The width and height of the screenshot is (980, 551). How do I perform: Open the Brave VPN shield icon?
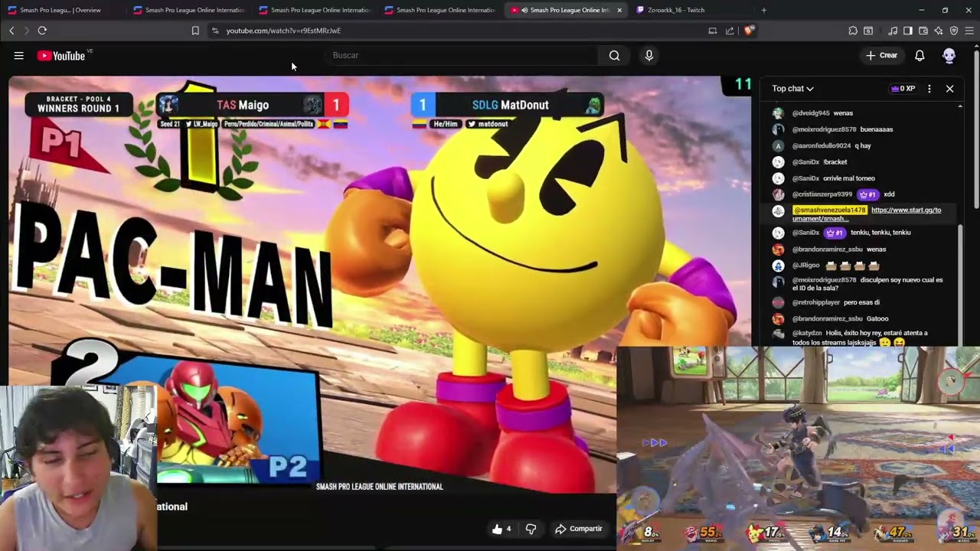pos(954,31)
